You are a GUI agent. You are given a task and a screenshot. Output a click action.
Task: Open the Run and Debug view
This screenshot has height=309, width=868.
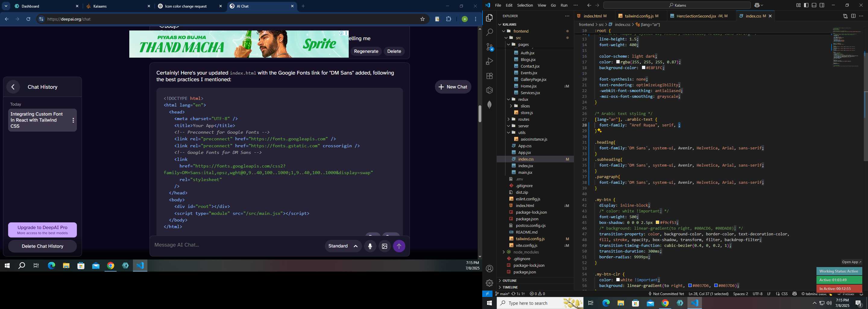click(489, 61)
